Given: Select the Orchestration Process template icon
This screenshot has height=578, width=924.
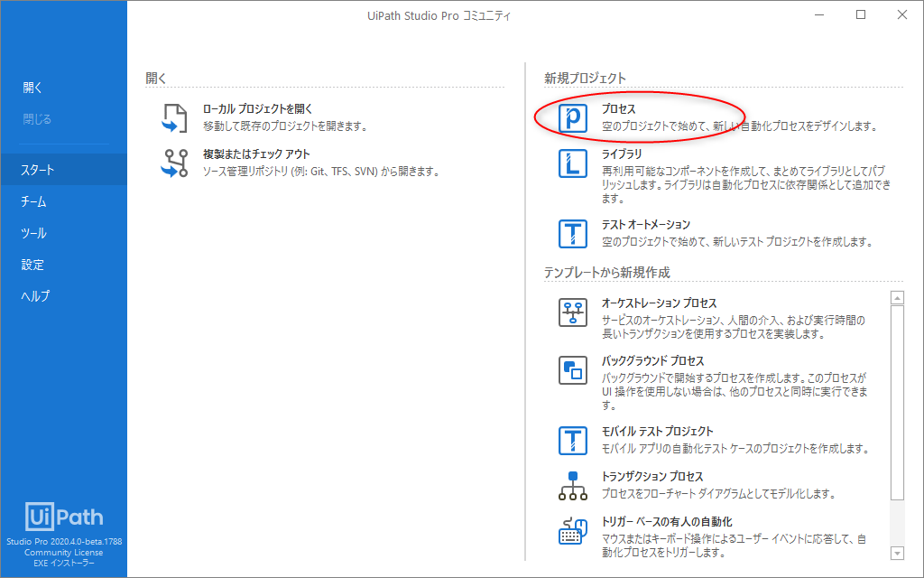Looking at the screenshot, I should pyautogui.click(x=573, y=312).
